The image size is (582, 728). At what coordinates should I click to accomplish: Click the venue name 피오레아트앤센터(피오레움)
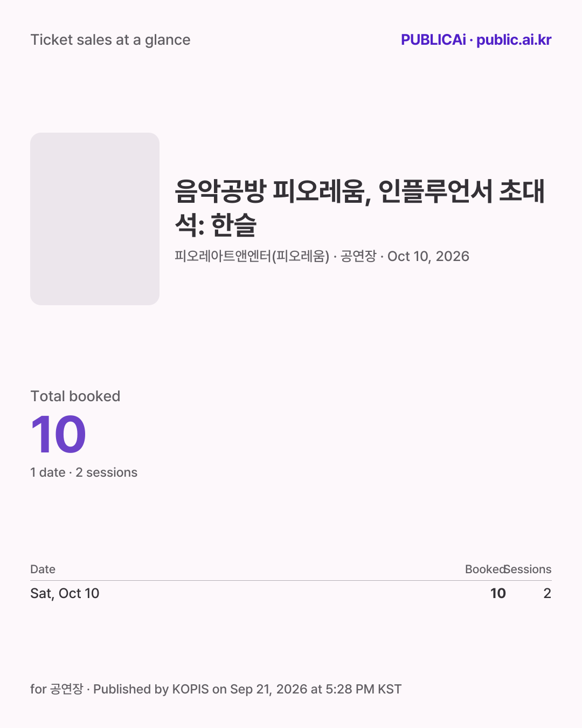point(252,256)
